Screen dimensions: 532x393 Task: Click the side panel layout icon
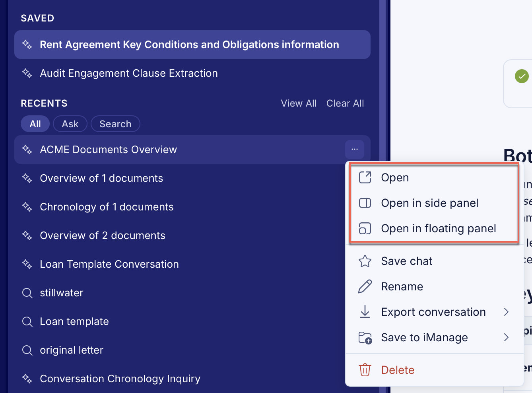[365, 203]
